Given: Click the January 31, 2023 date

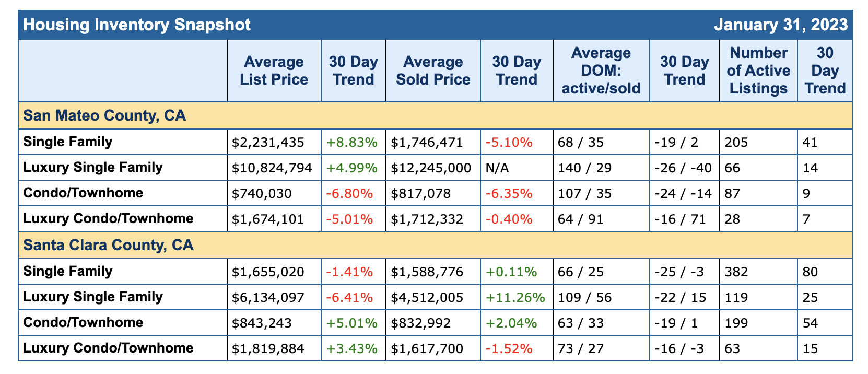Looking at the screenshot, I should [781, 25].
